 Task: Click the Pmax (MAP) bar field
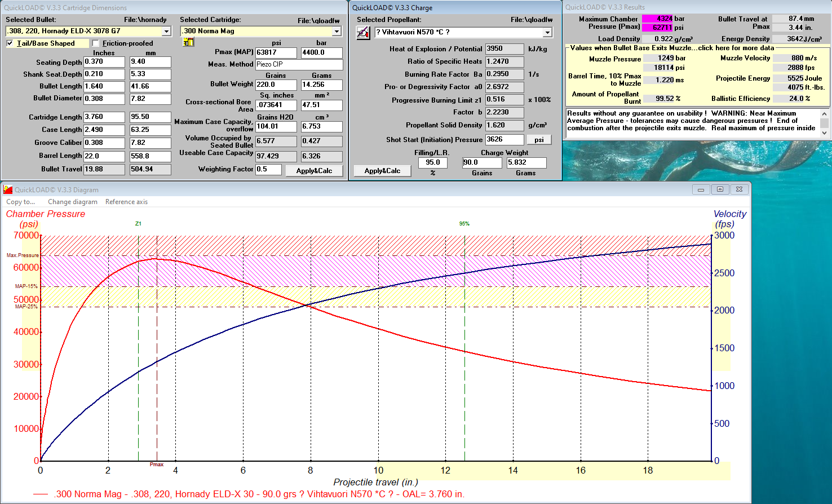tap(321, 52)
